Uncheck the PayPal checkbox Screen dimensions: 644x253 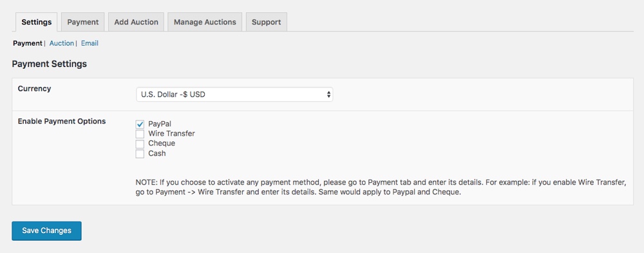pyautogui.click(x=140, y=124)
